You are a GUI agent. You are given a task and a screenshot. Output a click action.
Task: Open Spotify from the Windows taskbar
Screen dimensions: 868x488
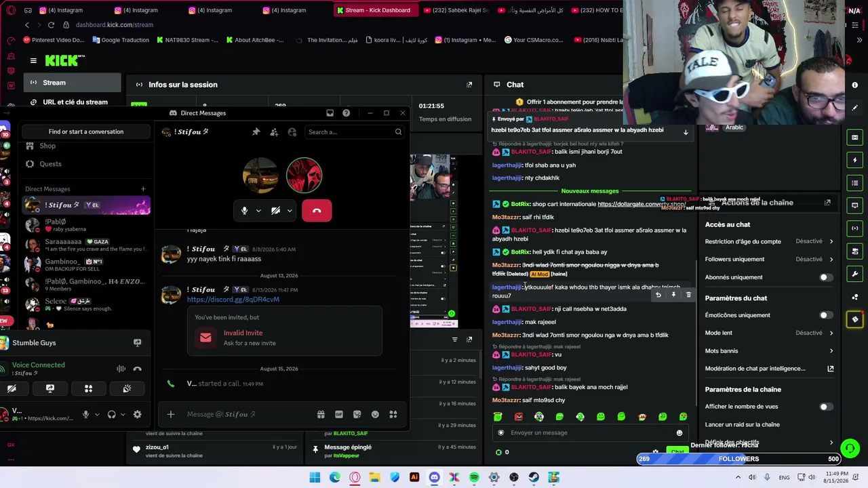(474, 478)
